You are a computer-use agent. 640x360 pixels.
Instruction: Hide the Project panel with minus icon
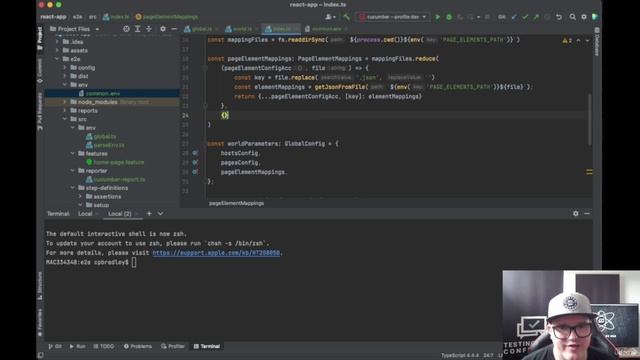click(174, 29)
